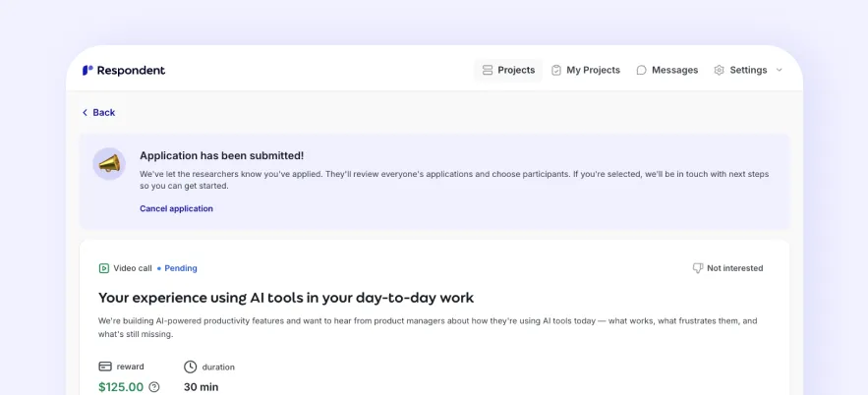The height and width of the screenshot is (395, 868).
Task: Click the reward card icon
Action: [105, 367]
